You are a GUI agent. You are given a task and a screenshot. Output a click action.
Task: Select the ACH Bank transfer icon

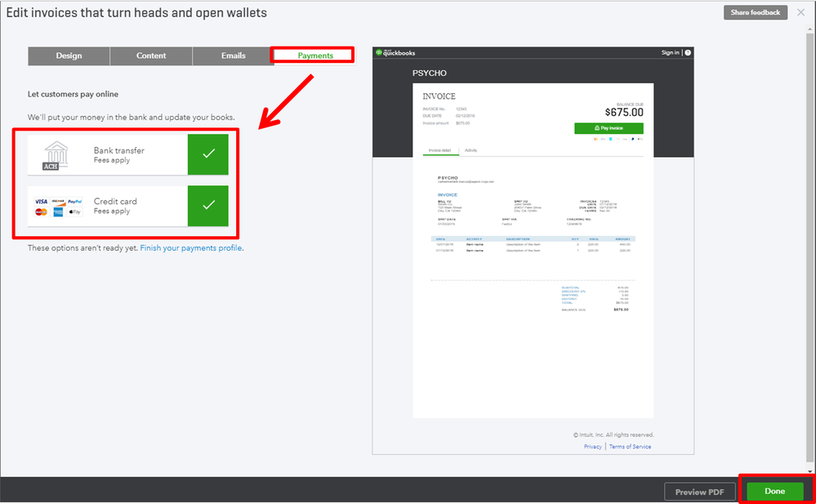pos(56,154)
